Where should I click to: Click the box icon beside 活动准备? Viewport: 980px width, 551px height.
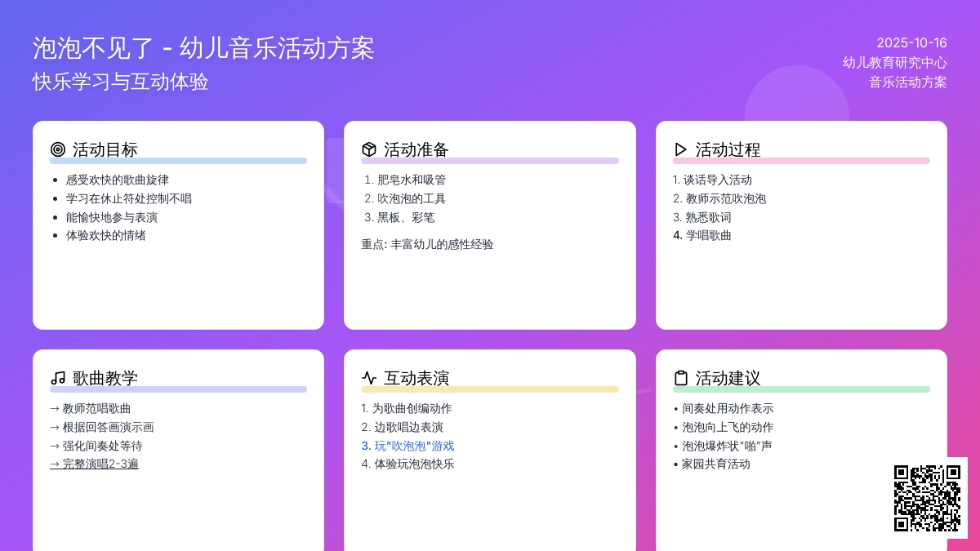pos(369,149)
